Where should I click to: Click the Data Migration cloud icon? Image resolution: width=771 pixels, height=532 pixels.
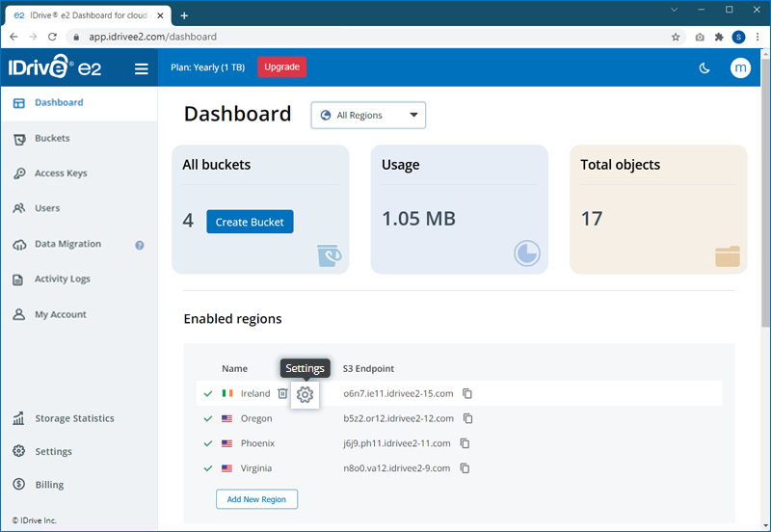[19, 245]
